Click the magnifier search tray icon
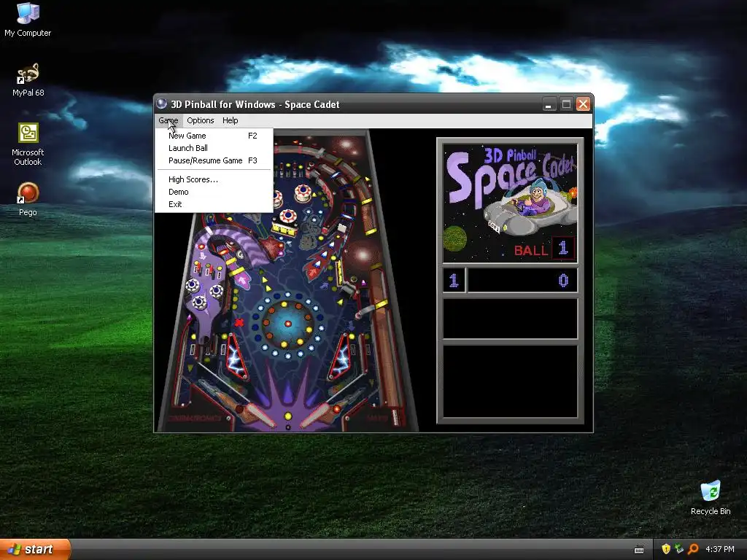 tap(693, 549)
